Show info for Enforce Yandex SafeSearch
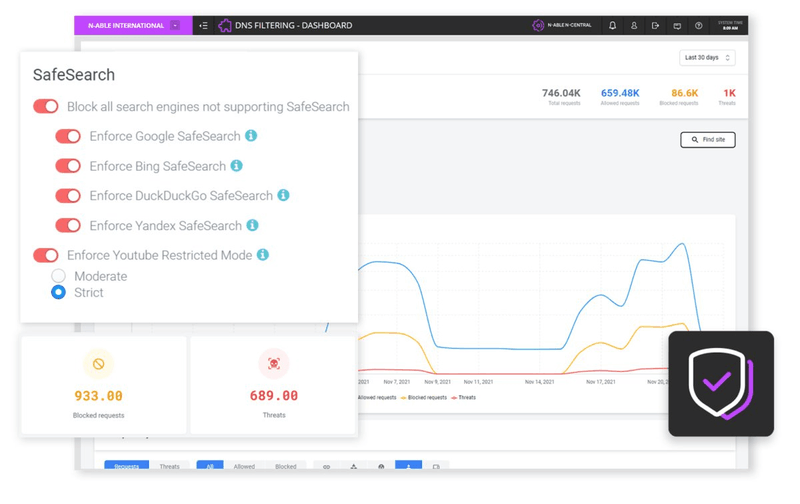This screenshot has width=800, height=504. coord(252,225)
